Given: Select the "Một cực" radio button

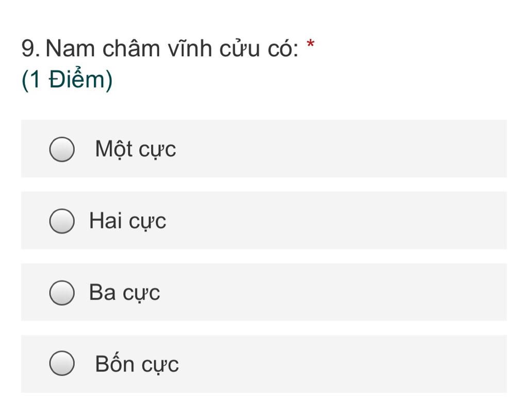Looking at the screenshot, I should [62, 149].
